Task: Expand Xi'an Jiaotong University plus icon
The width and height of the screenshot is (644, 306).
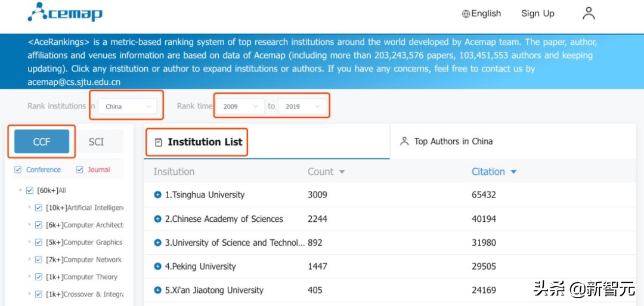Action: pyautogui.click(x=157, y=290)
